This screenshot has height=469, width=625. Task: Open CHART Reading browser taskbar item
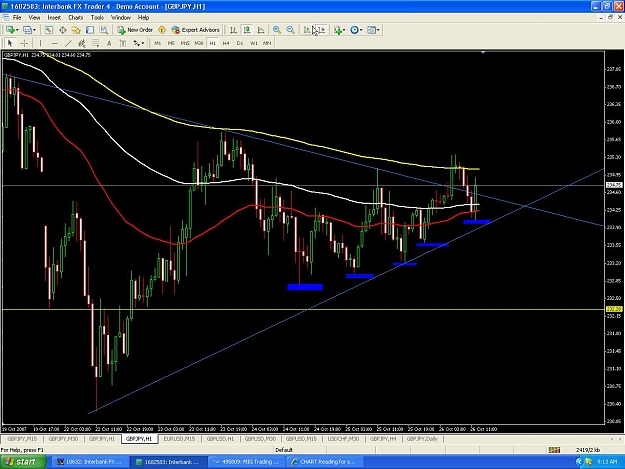click(325, 462)
